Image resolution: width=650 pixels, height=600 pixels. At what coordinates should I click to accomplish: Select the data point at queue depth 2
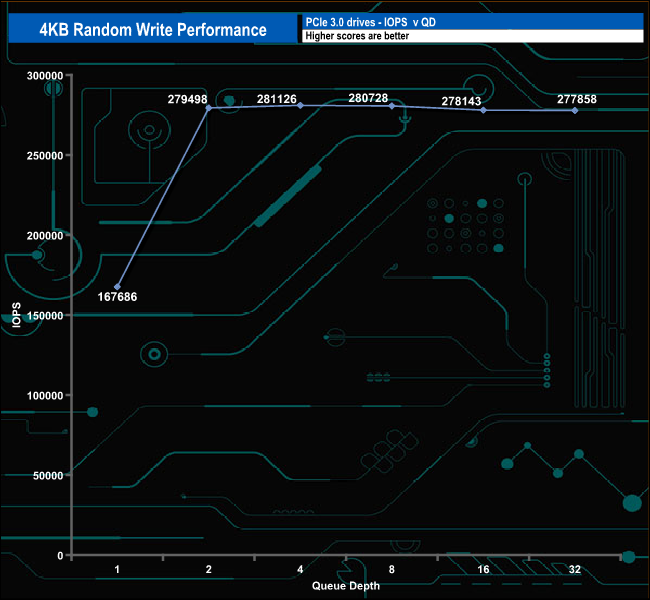coord(209,108)
